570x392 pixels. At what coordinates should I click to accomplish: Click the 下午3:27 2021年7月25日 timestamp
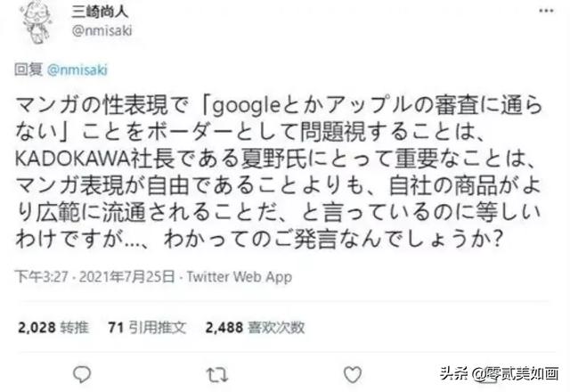point(95,277)
